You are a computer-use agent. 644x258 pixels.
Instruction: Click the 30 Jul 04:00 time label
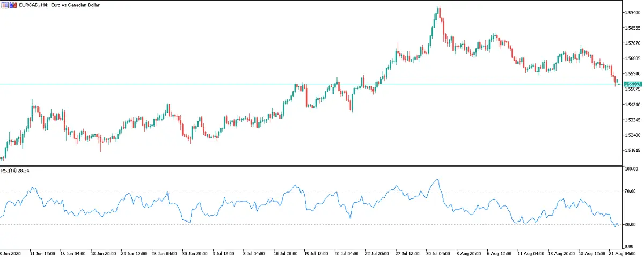tap(438, 252)
